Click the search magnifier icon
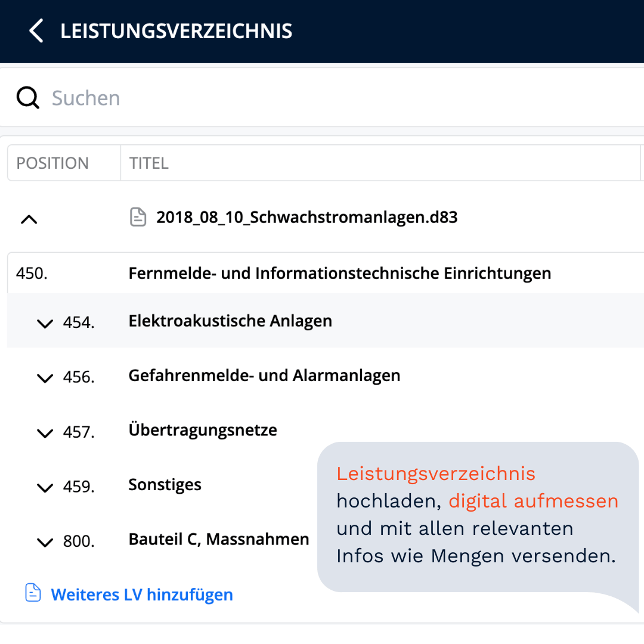 (27, 97)
